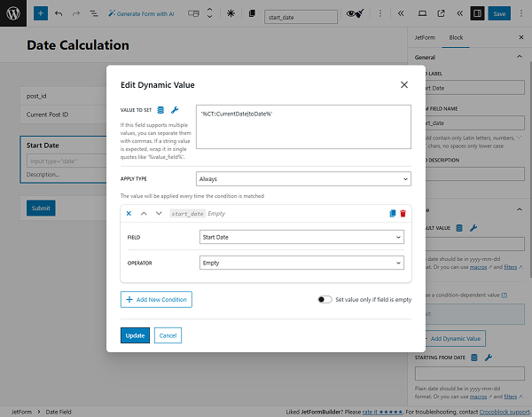
Task: Click the JetForm breadcrumb in footer
Action: pos(21,412)
